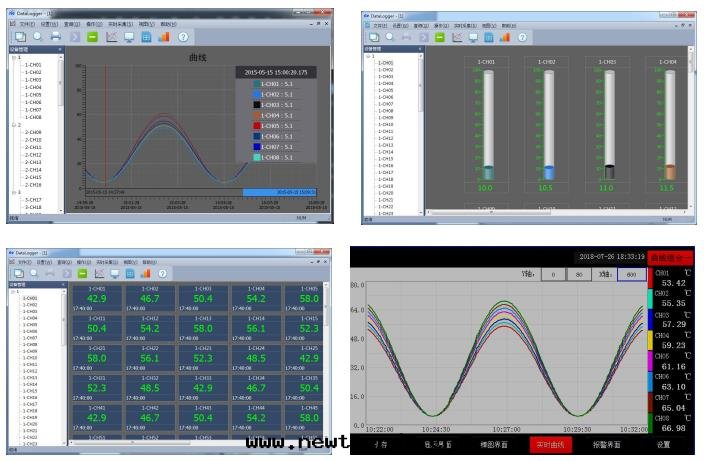Click the print icon in the curve chart window
The height and width of the screenshot is (461, 704).
pyautogui.click(x=56, y=37)
